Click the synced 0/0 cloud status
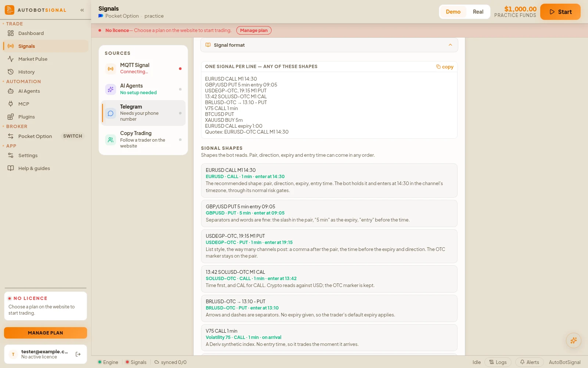This screenshot has height=368, width=588. click(x=171, y=362)
